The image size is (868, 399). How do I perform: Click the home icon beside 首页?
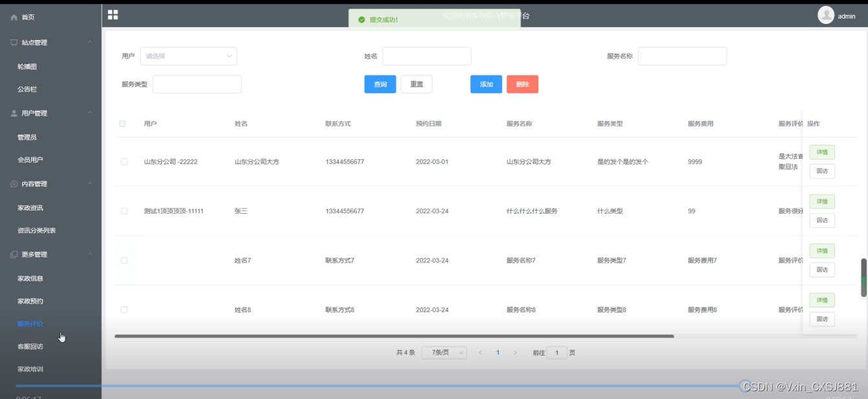14,17
